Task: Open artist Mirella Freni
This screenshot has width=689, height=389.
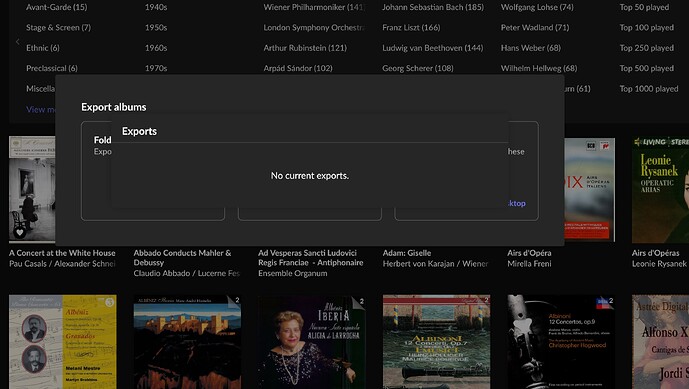Action: 529,263
